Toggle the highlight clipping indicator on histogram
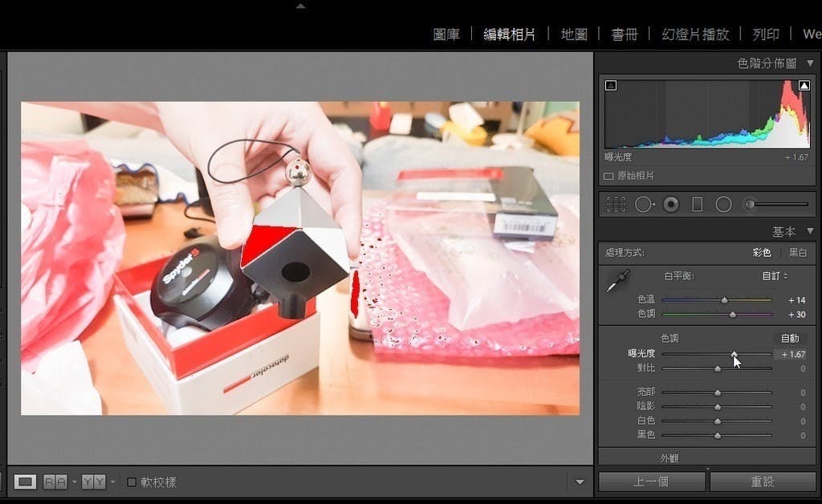The image size is (822, 504). [x=805, y=83]
